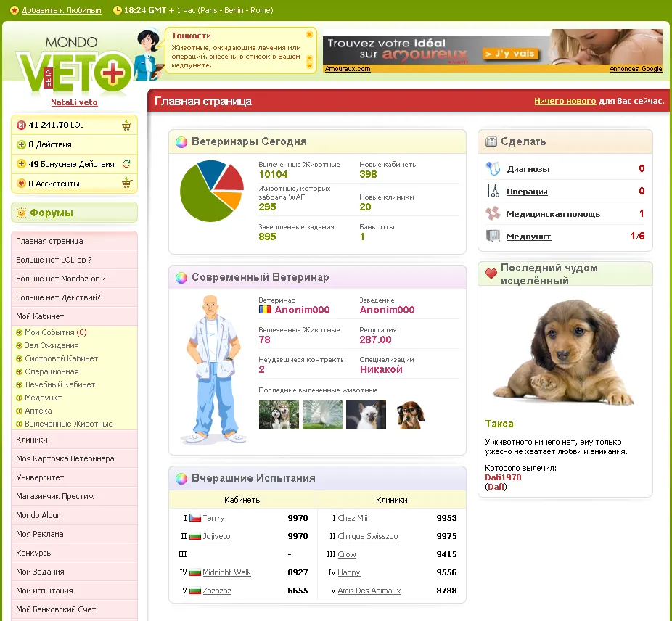Open the Amoureux.com ad link
The image size is (672, 621).
pyautogui.click(x=348, y=69)
